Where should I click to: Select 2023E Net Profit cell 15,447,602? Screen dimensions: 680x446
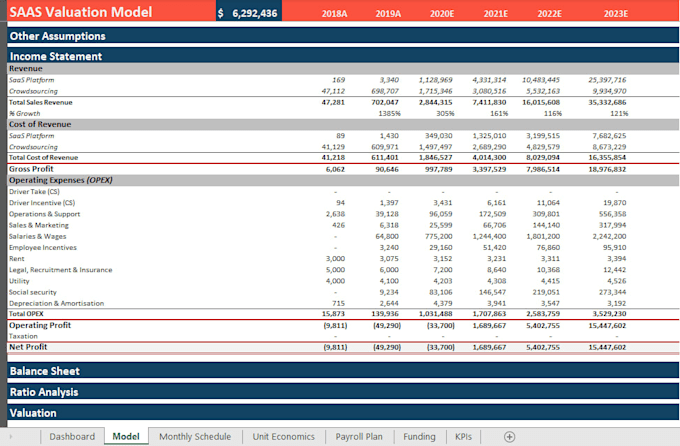click(x=607, y=347)
